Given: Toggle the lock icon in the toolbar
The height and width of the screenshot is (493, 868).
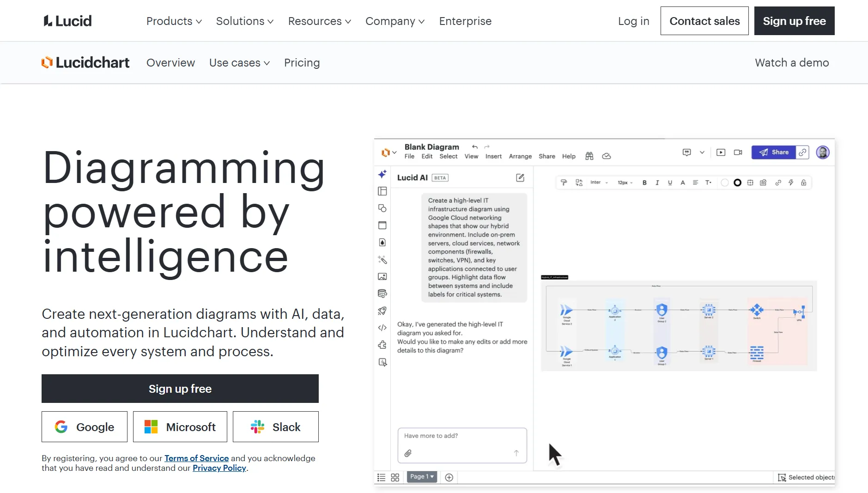Looking at the screenshot, I should 804,183.
